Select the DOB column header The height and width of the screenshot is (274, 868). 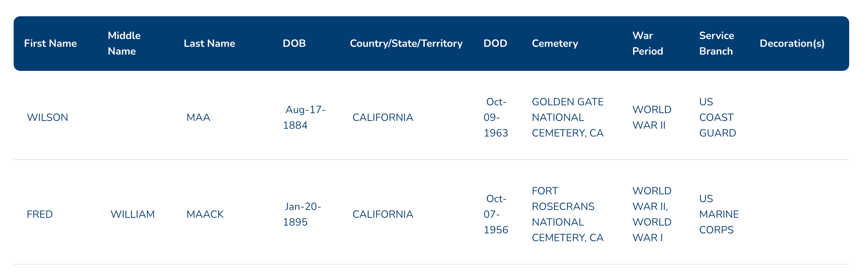294,44
